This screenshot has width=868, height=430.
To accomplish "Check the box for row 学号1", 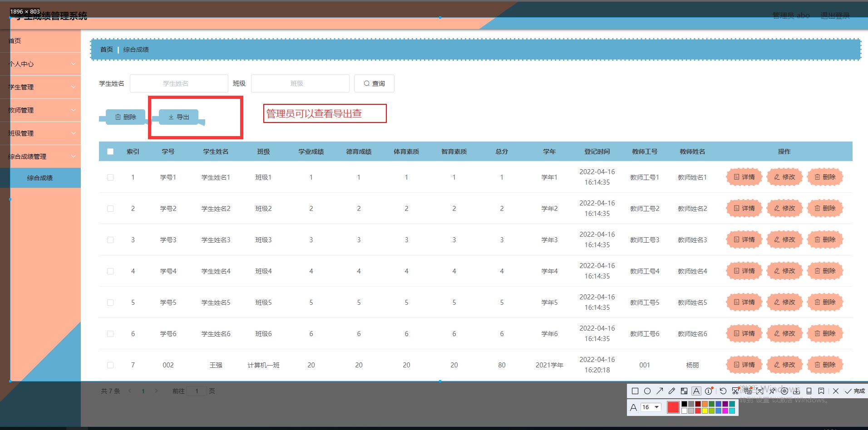I will 110,177.
